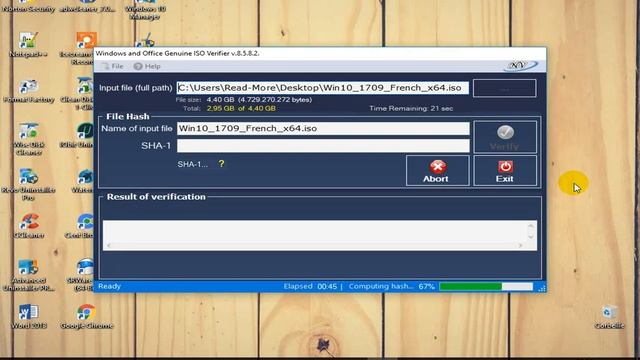Click the input file full path field
Viewport: 640px width, 360px height.
coord(322,88)
